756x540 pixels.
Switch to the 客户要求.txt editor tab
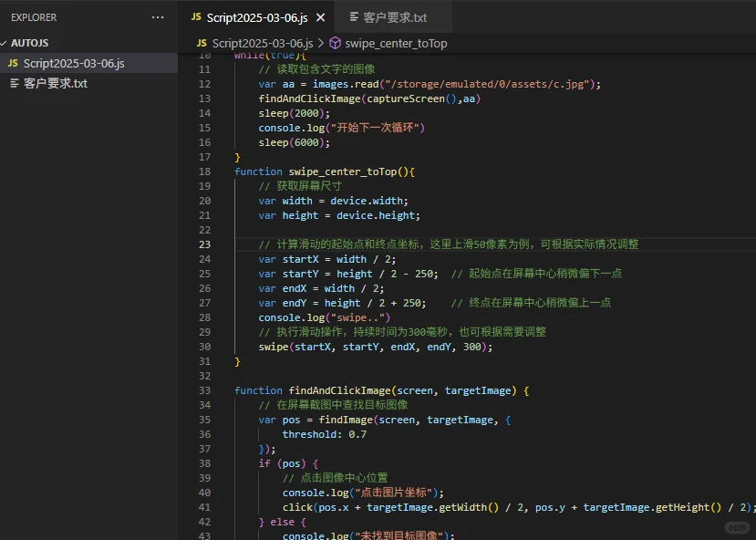[x=395, y=18]
